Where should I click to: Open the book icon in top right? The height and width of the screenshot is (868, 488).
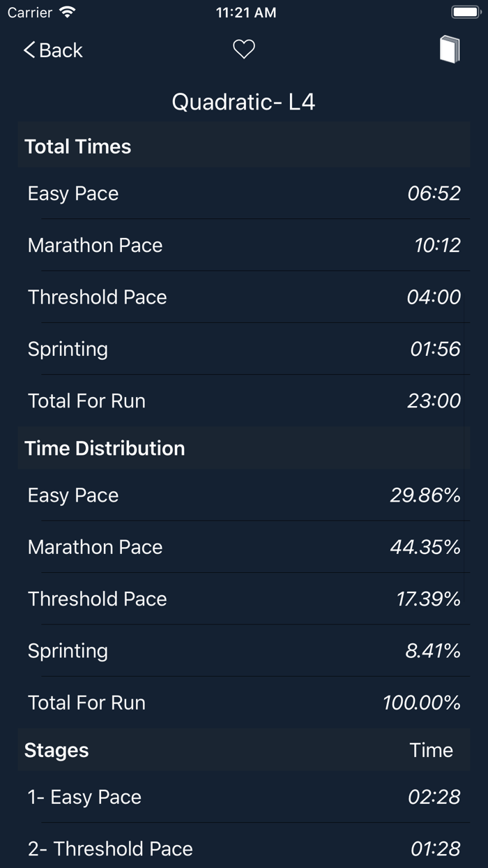click(450, 49)
